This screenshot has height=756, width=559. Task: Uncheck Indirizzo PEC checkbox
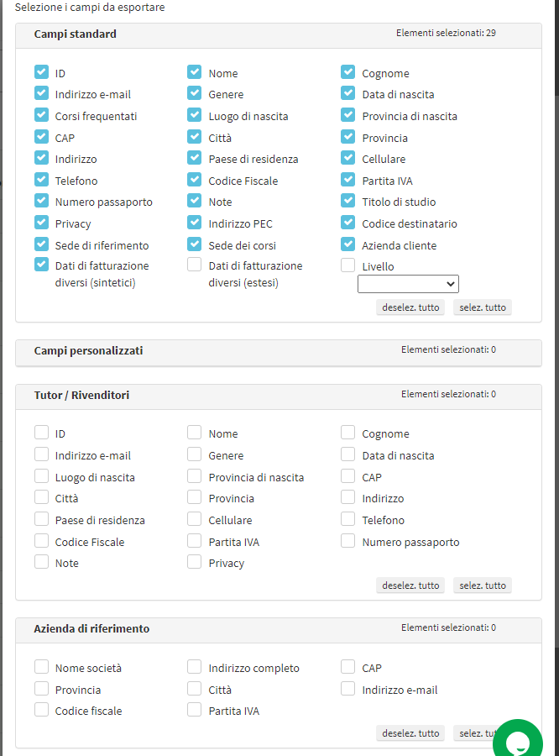(194, 223)
